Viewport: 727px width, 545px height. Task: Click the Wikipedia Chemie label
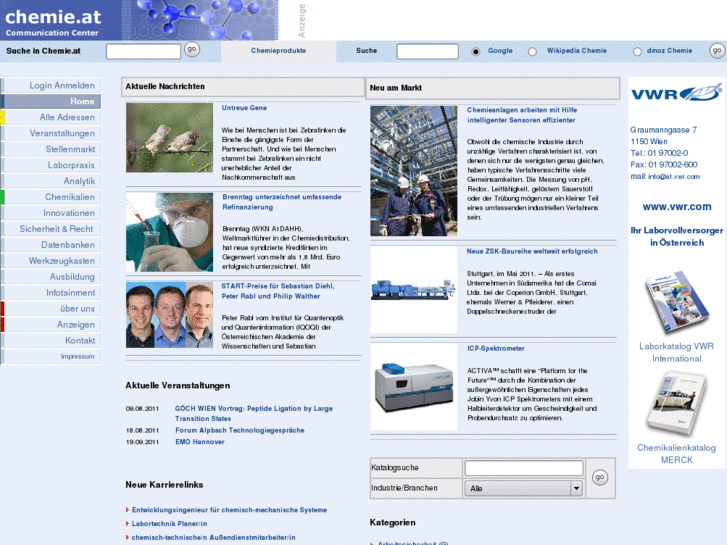(576, 51)
